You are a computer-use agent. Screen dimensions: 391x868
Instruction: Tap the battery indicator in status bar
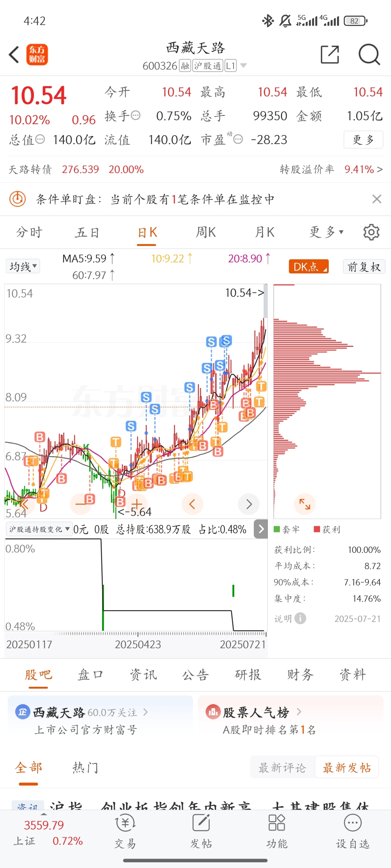356,21
